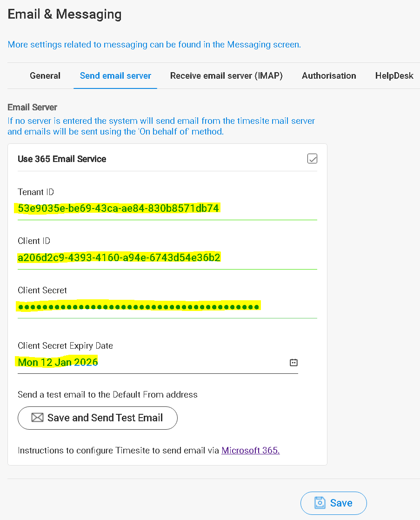Enable the Use 365 Email Service checkbox

click(312, 158)
